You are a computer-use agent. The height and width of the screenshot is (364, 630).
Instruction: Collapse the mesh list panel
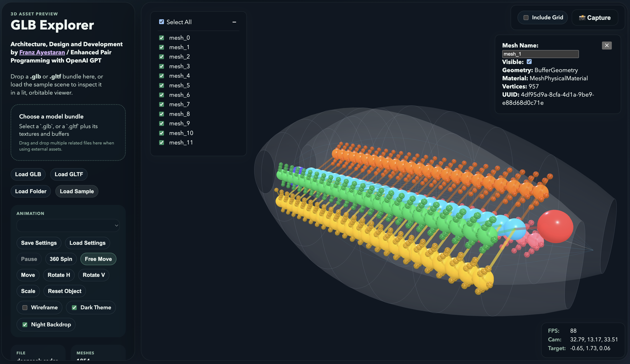(234, 22)
